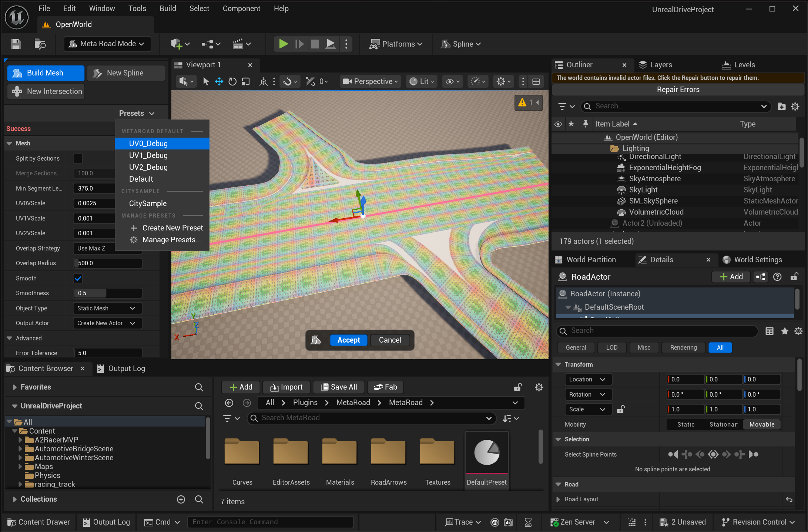Click the Blueprint/hierarchy icon beside Add
808x532 pixels.
click(761, 277)
